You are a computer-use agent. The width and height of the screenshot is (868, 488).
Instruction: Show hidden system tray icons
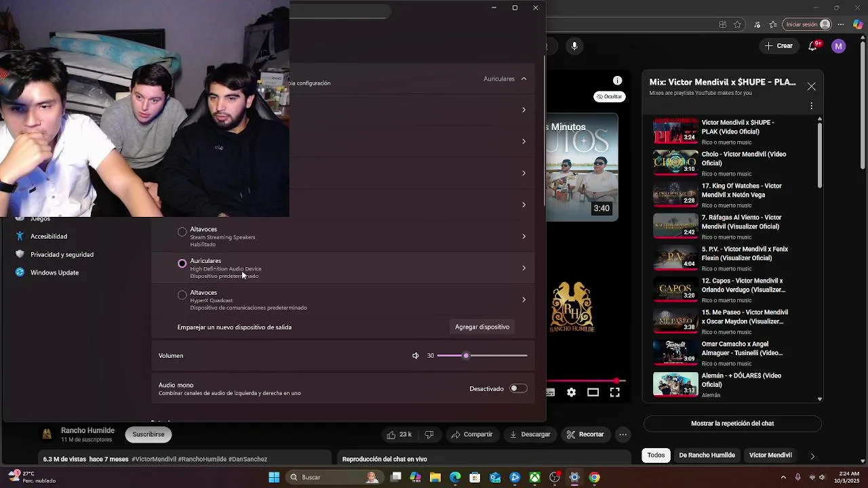tap(783, 477)
